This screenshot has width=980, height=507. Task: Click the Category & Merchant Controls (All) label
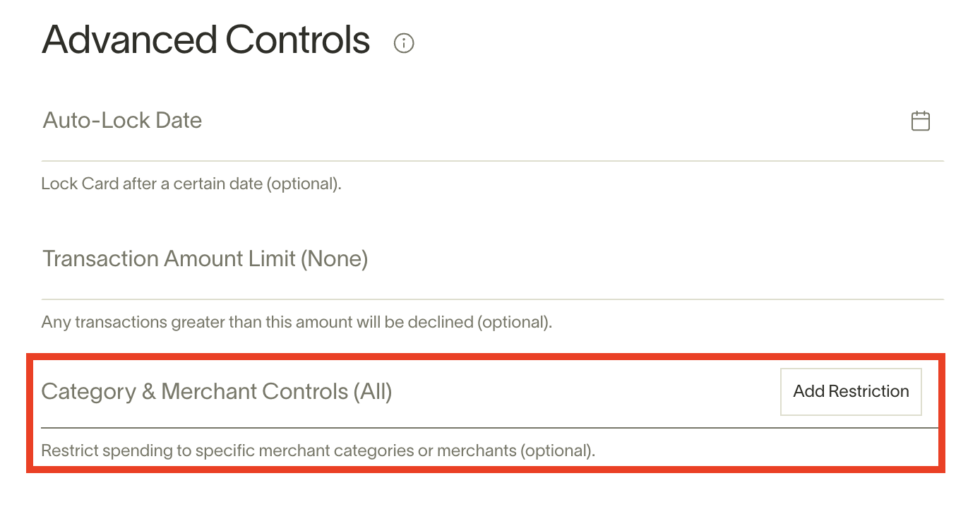coord(216,391)
